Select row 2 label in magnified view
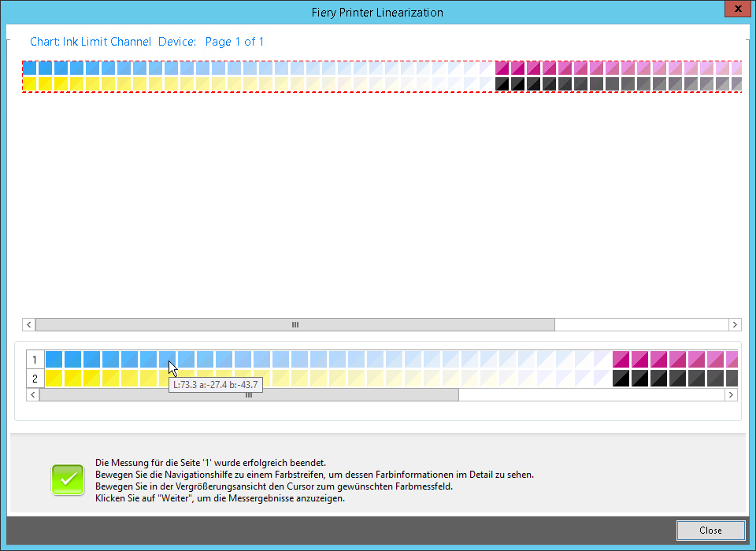This screenshot has width=756, height=551. (x=35, y=379)
